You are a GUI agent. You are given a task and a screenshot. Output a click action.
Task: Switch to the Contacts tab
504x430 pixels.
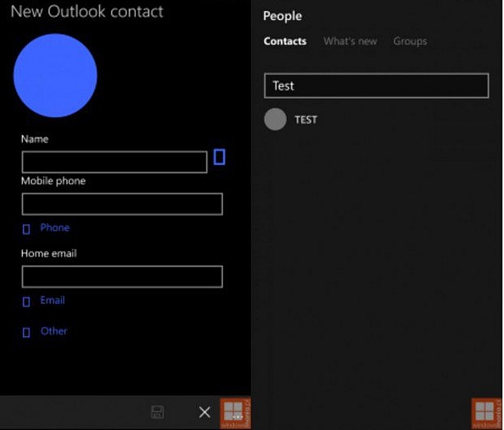(285, 41)
